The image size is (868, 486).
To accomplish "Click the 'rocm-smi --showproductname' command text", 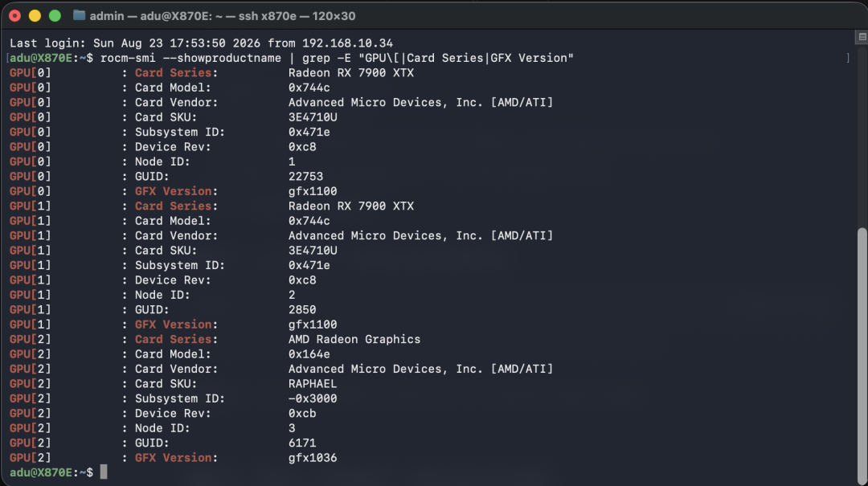I will tap(191, 58).
